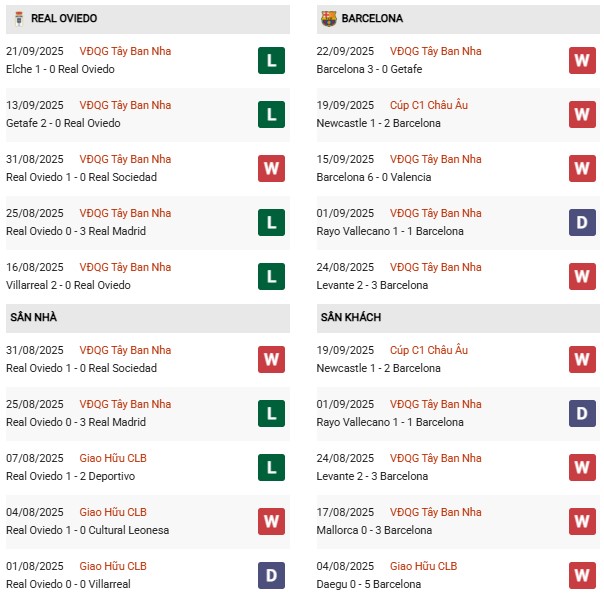Click the L badge for Real Oviedo 1-2 Deportivo

coord(272,468)
